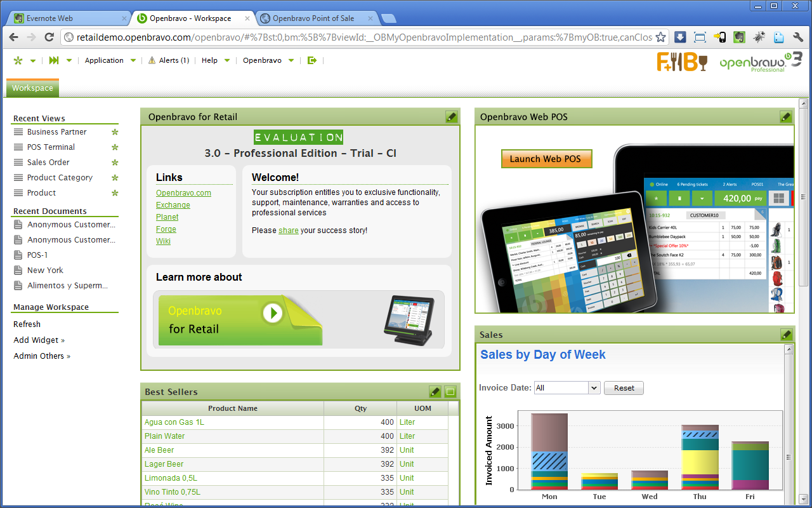Click the POS-1 document icon
Image resolution: width=812 pixels, height=508 pixels.
point(18,255)
